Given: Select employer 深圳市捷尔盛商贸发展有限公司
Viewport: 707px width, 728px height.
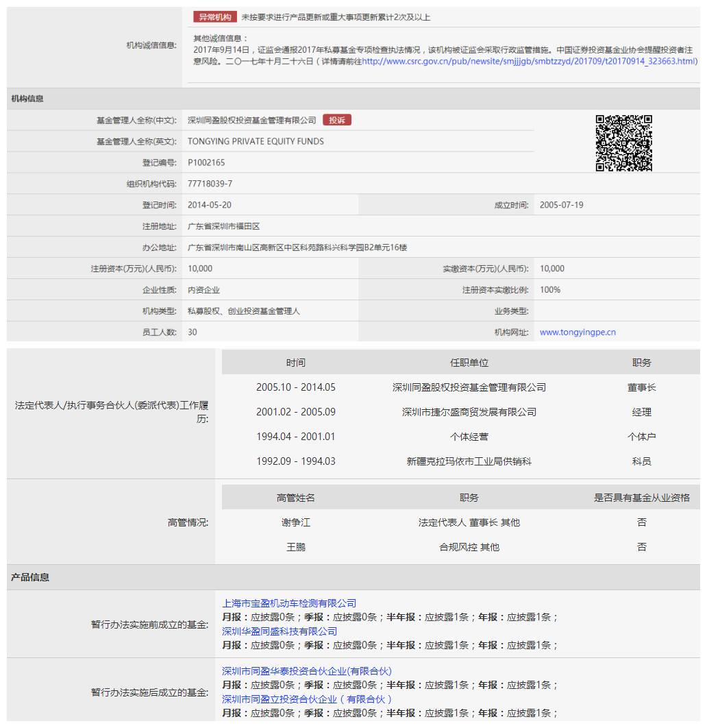Looking at the screenshot, I should pos(469,412).
